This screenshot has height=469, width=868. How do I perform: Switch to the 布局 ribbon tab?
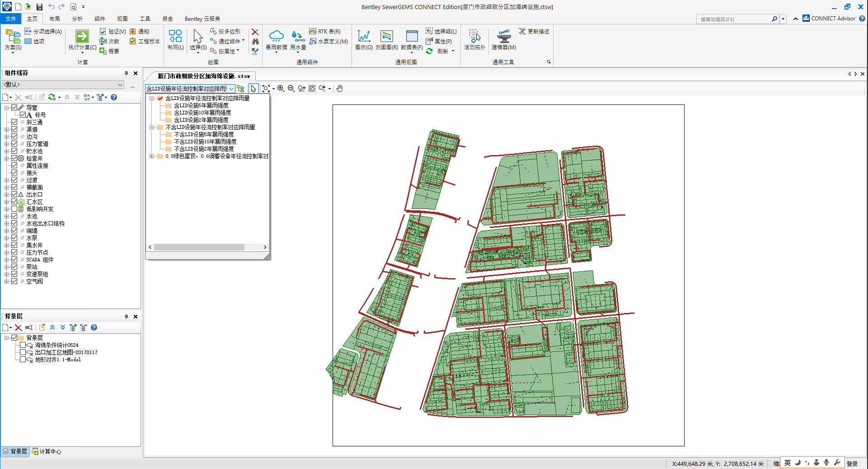(55, 19)
